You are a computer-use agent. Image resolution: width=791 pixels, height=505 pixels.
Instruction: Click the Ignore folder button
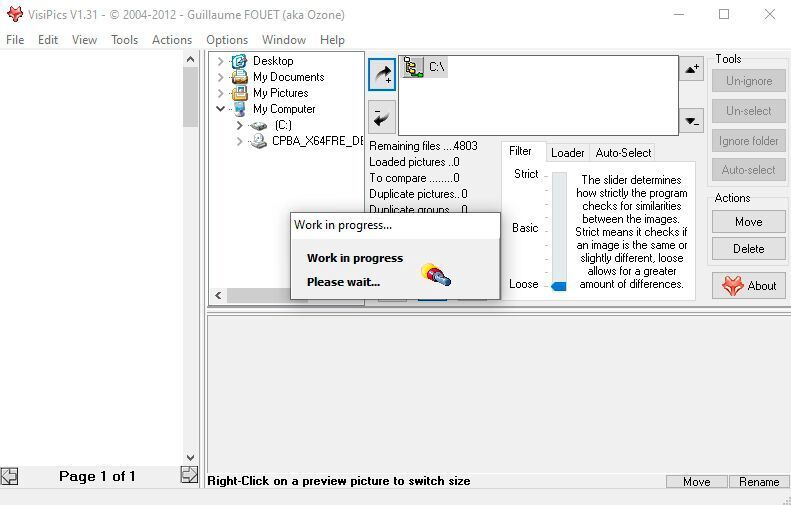[x=749, y=141]
